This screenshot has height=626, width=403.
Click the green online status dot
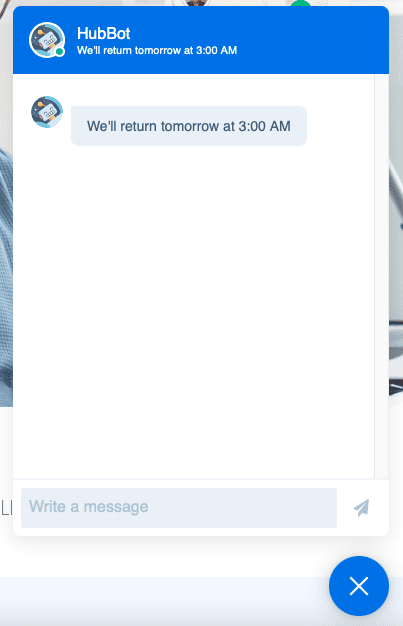(x=60, y=52)
